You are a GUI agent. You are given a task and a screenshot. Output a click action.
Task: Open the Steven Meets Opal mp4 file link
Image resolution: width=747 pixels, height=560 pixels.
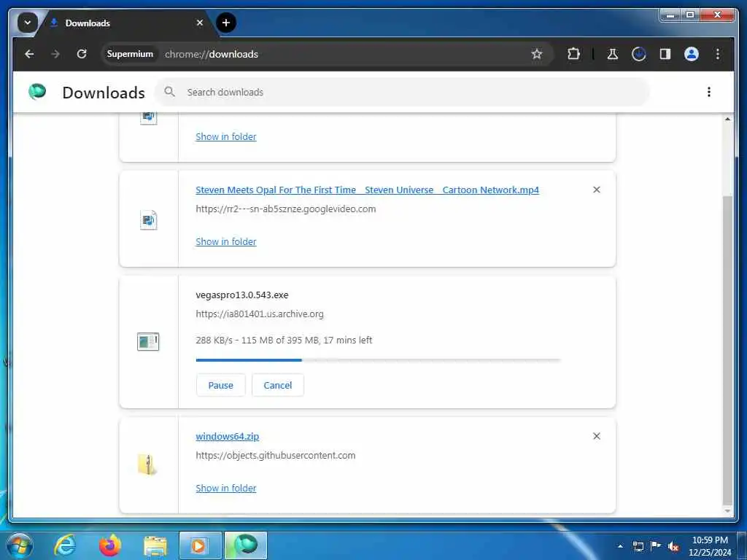coord(367,190)
